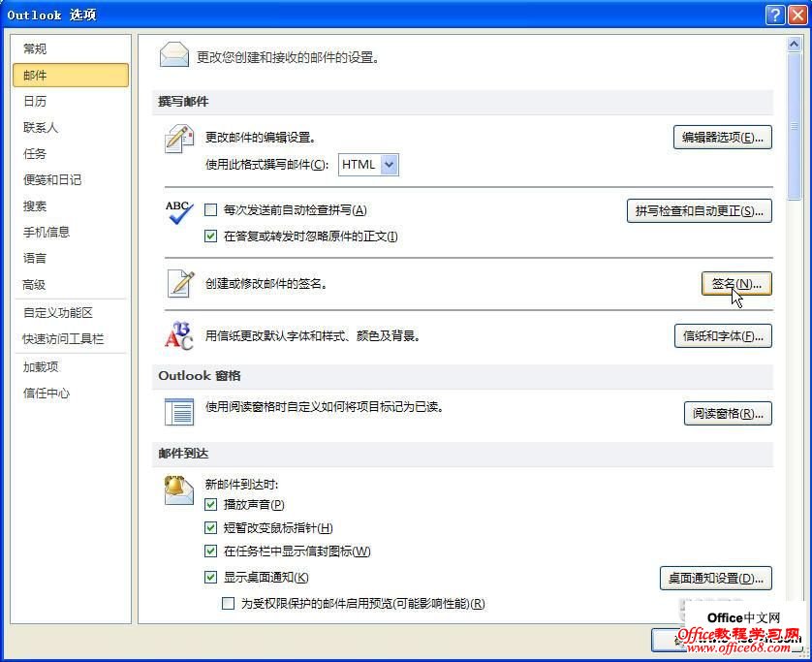Open 自定义功能区 settings

click(71, 313)
